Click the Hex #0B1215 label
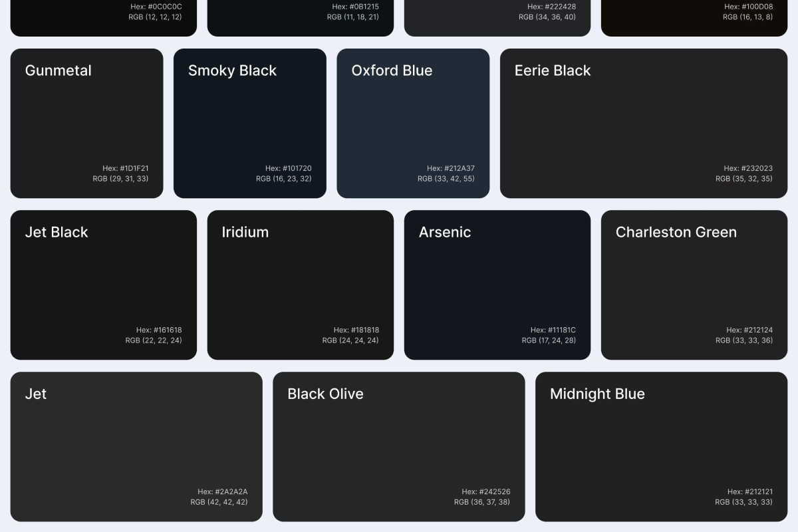The height and width of the screenshot is (532, 798). pos(355,7)
